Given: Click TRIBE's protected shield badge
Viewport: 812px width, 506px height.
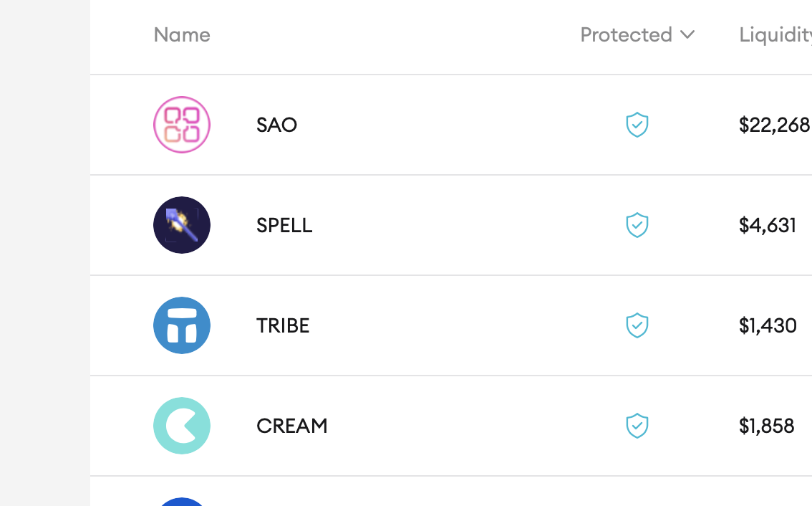Looking at the screenshot, I should point(637,325).
